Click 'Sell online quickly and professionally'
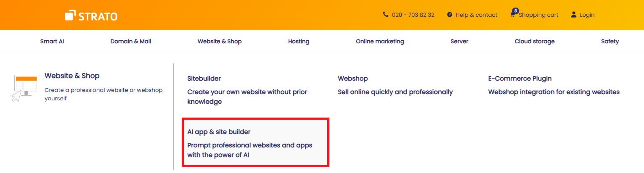 395,92
